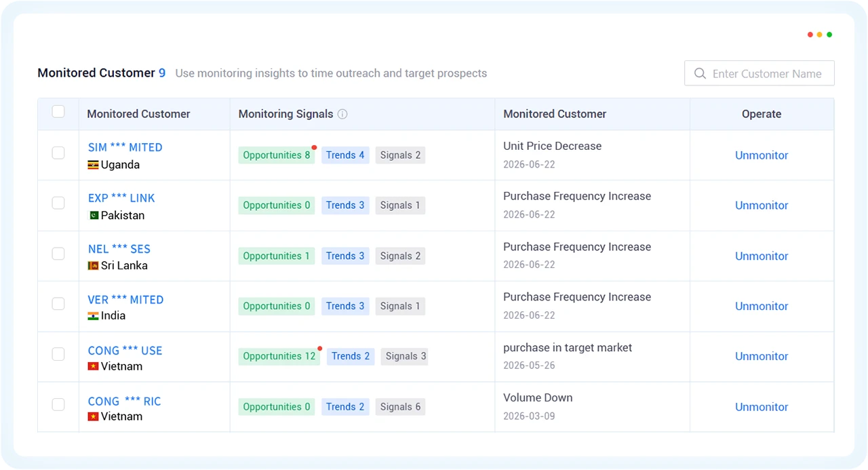Viewport: 868px width, 470px height.
Task: Open customer VER *** MITED
Action: [126, 300]
